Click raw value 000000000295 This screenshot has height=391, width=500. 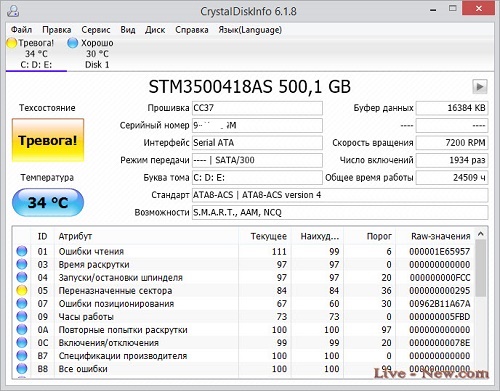[440, 291]
